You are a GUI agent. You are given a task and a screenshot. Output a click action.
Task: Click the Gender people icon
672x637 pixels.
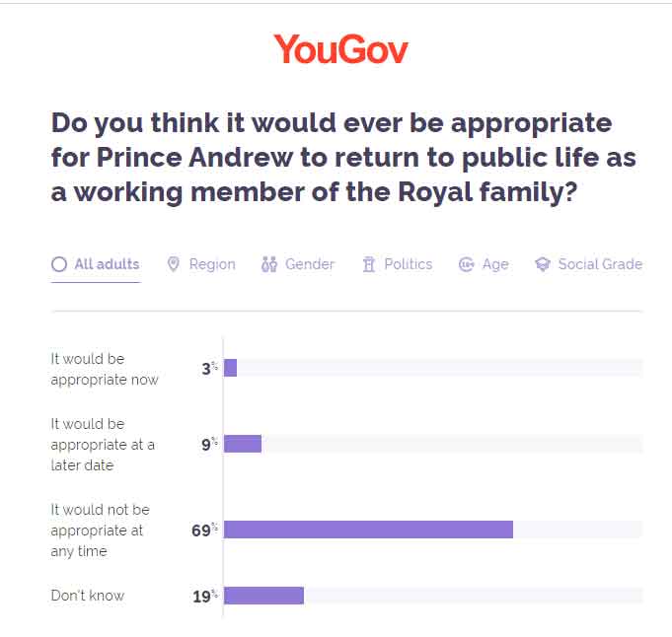(269, 264)
